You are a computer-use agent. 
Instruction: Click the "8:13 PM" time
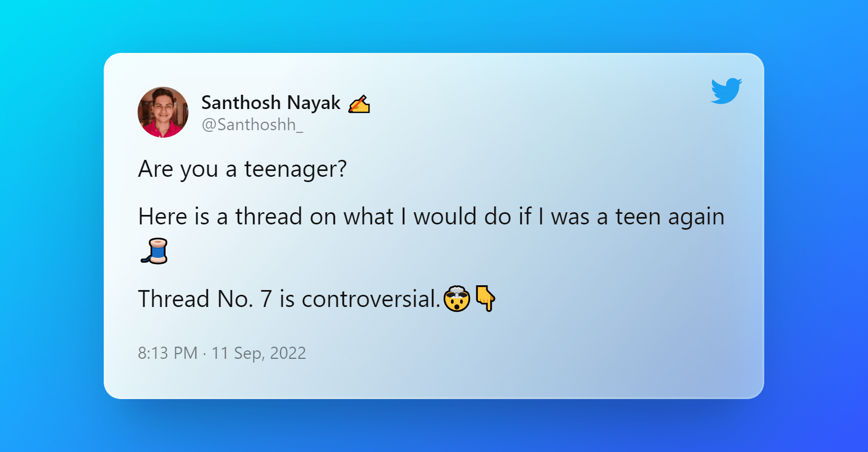point(167,353)
